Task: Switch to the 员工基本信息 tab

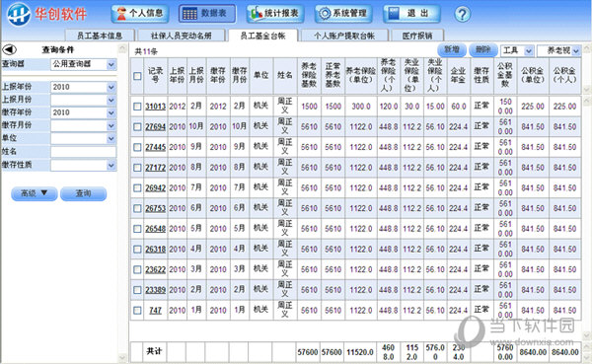Action: (x=100, y=36)
